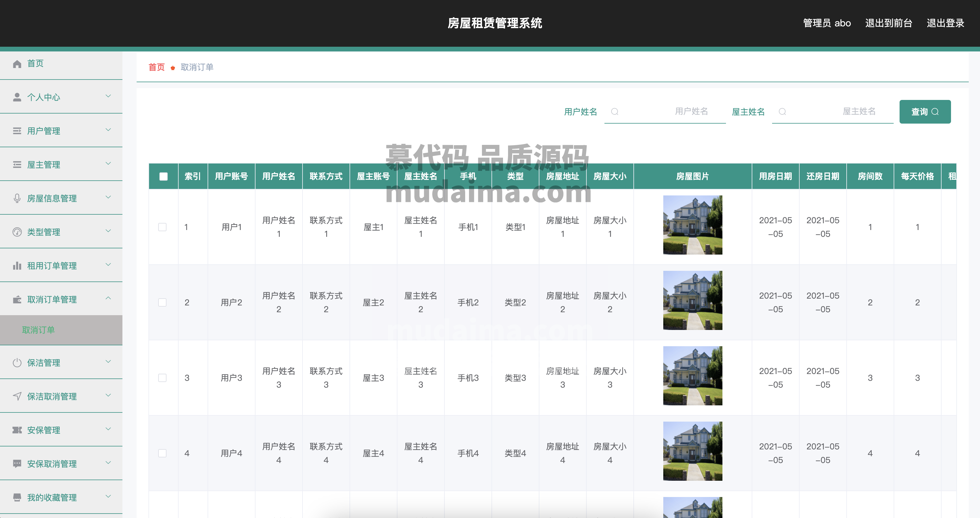
Task: Click the paper plane icon next to 保洁取消管理
Action: coord(17,396)
